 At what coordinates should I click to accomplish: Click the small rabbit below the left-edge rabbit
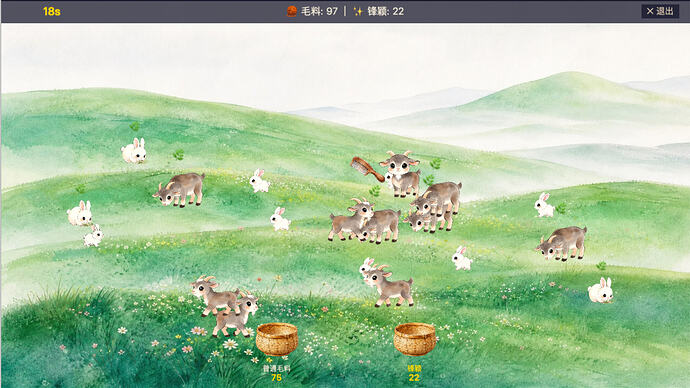coord(93,236)
